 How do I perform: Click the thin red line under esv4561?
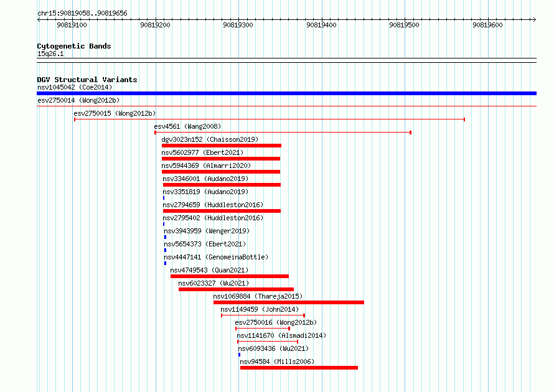tap(283, 133)
